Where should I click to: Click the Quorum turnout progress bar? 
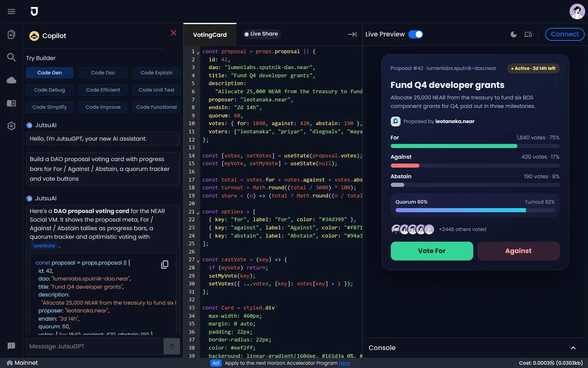click(475, 210)
